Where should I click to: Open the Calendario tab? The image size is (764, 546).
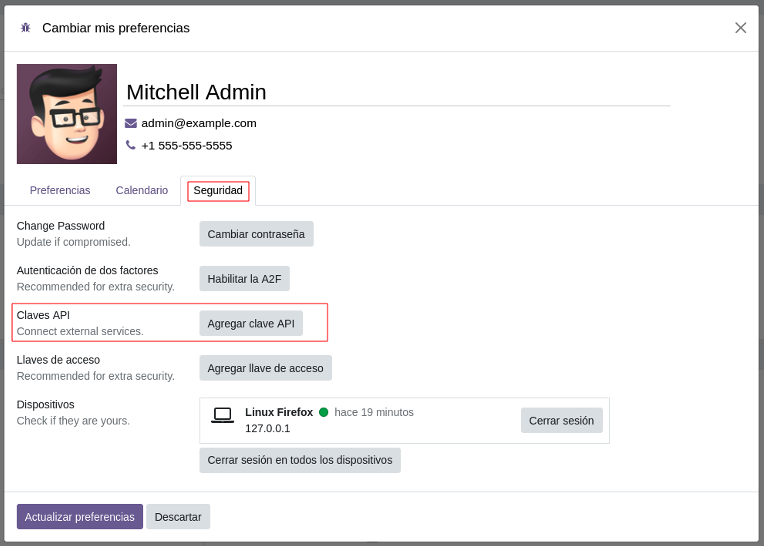click(x=142, y=190)
